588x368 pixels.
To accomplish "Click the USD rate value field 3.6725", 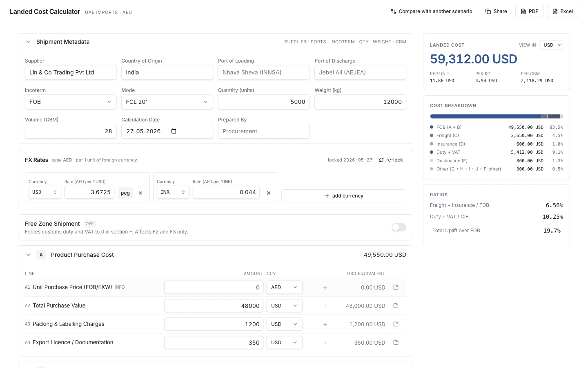I will tap(89, 192).
